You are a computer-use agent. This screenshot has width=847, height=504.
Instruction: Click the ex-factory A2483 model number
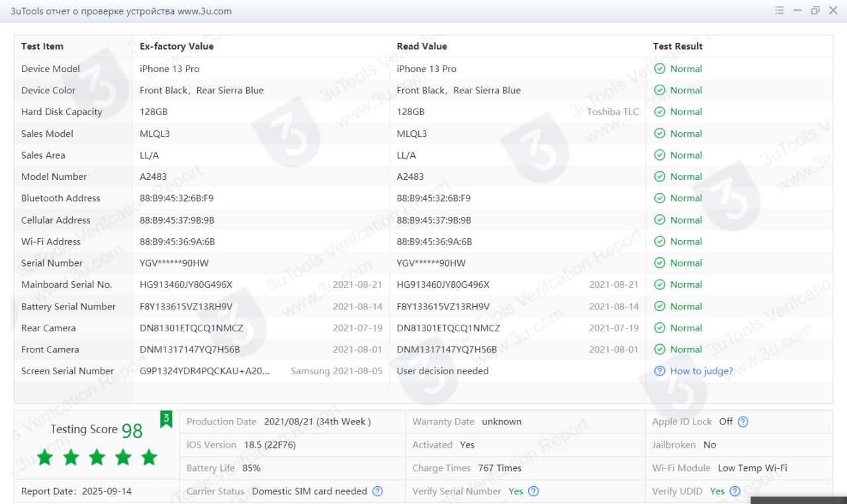point(154,177)
